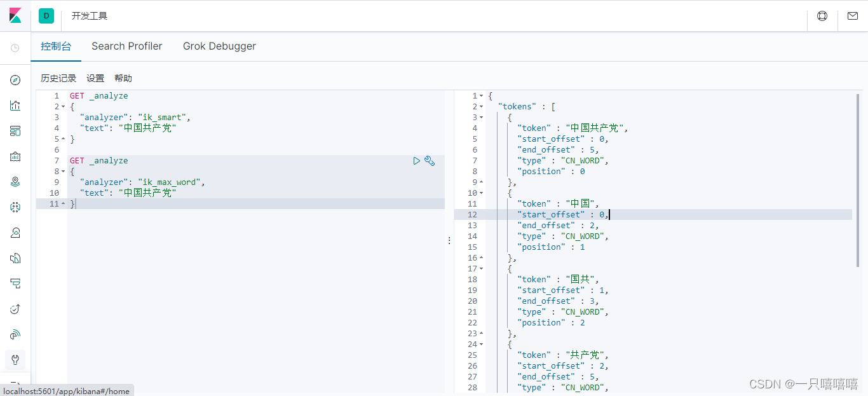Switch to the Grok Debugger tab
Screen dimensions: 868x396
click(x=219, y=46)
